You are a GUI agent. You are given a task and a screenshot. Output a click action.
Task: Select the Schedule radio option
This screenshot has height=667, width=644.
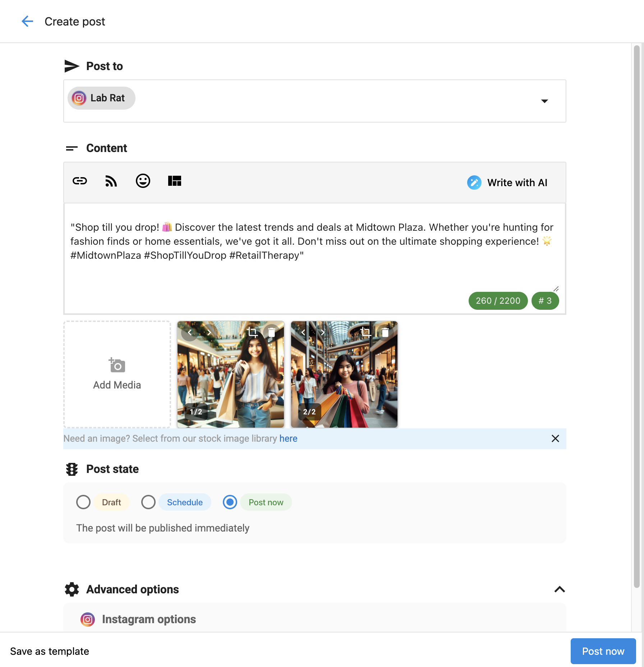coord(148,502)
